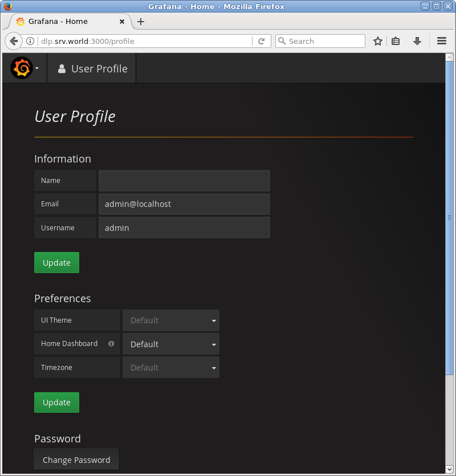Open the UI Theme dropdown

click(x=171, y=320)
